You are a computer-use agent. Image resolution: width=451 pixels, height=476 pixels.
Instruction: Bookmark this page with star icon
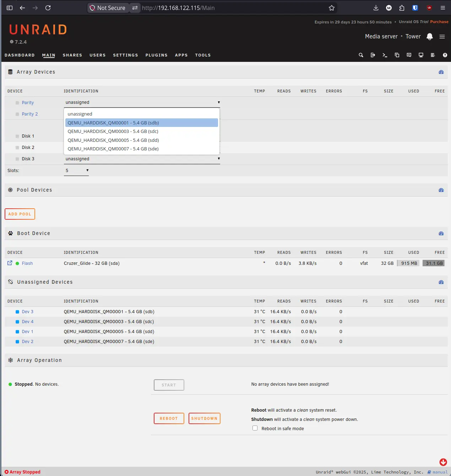tap(332, 8)
